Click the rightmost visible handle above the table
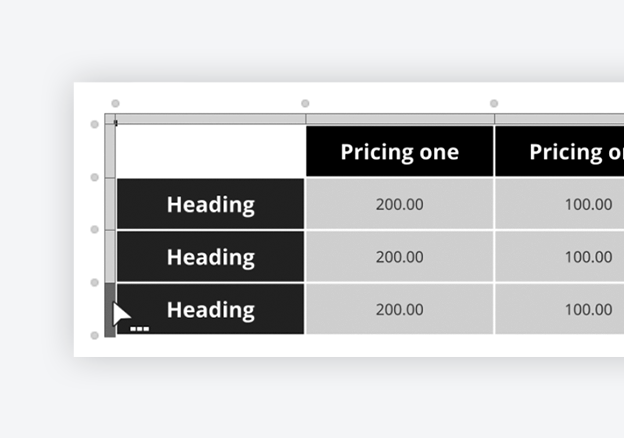This screenshot has height=438, width=624. [x=494, y=103]
